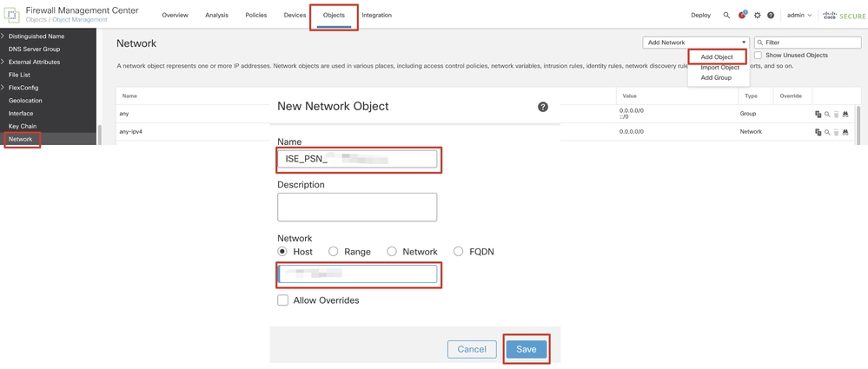868x369 pixels.
Task: View details of 'any-ipv4' object
Action: [827, 132]
